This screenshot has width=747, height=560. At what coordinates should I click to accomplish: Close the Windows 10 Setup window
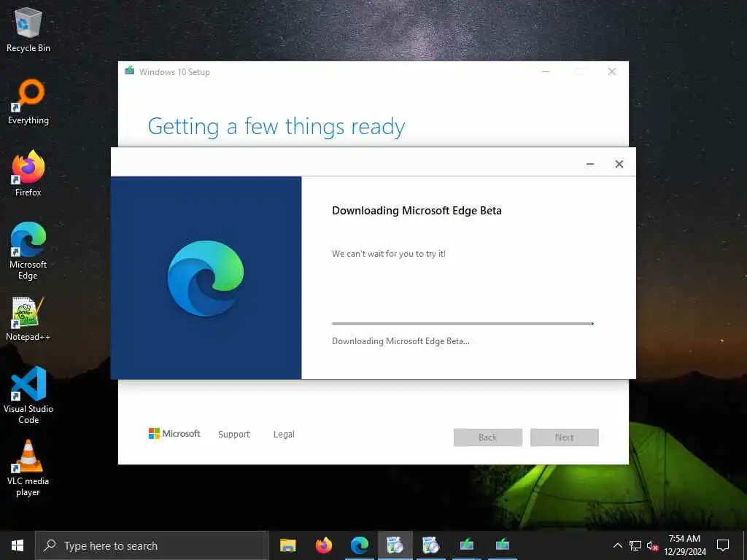(x=612, y=71)
